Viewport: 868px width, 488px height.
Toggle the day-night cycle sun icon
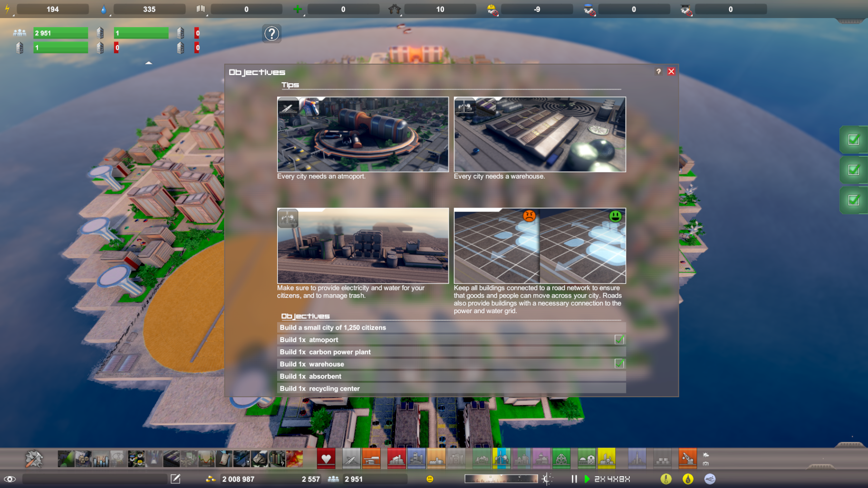click(547, 479)
